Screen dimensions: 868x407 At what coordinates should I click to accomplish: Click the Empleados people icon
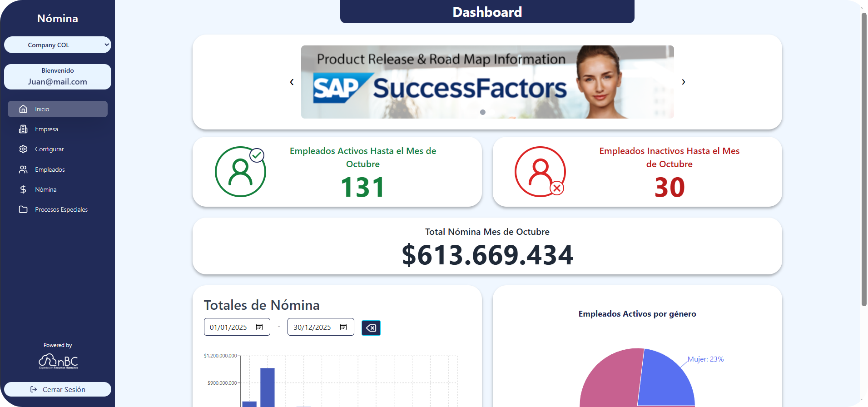[23, 169]
